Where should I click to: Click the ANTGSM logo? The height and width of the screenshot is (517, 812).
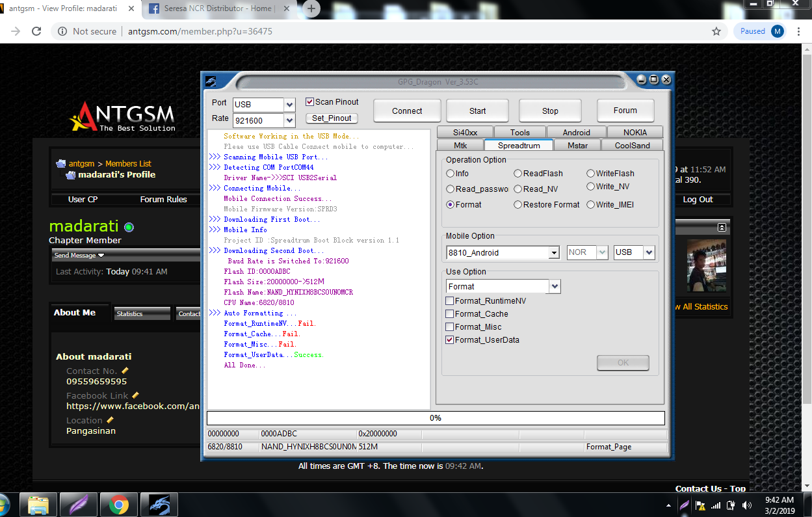[122, 116]
